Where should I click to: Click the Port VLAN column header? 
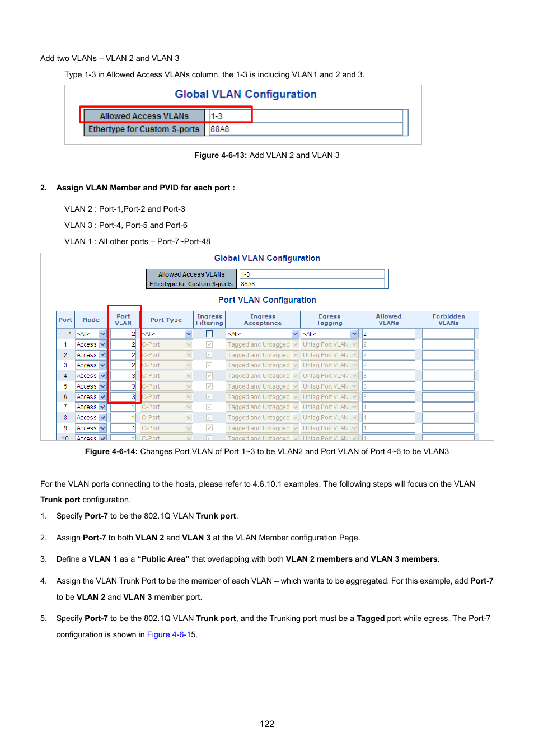pyautogui.click(x=123, y=320)
